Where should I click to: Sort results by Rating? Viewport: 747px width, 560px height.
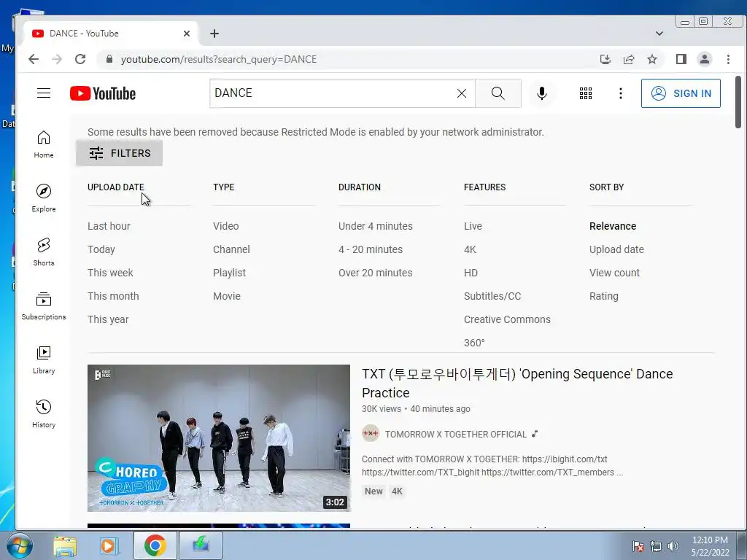pos(603,296)
